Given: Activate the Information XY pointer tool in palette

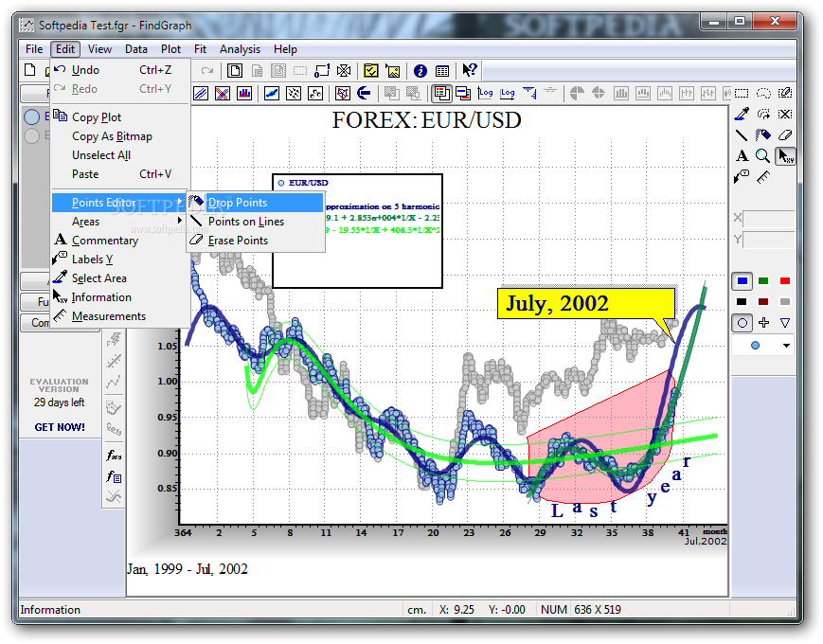Looking at the screenshot, I should coord(785,156).
